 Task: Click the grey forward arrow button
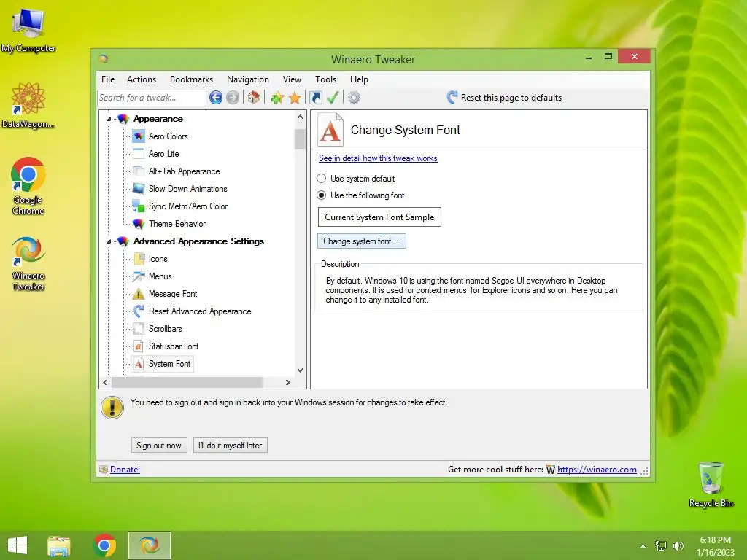[233, 98]
